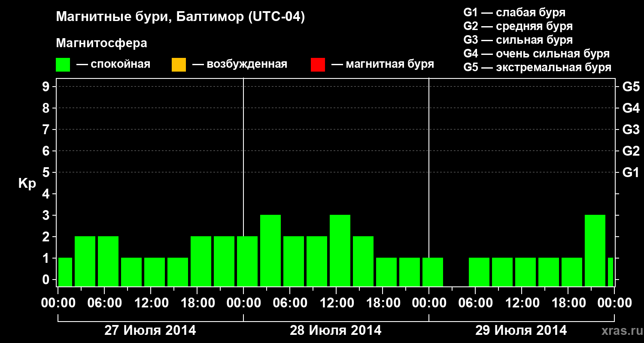Click the legend line 'G3 — сильная буря'
The height and width of the screenshot is (343, 644).
coord(518,39)
